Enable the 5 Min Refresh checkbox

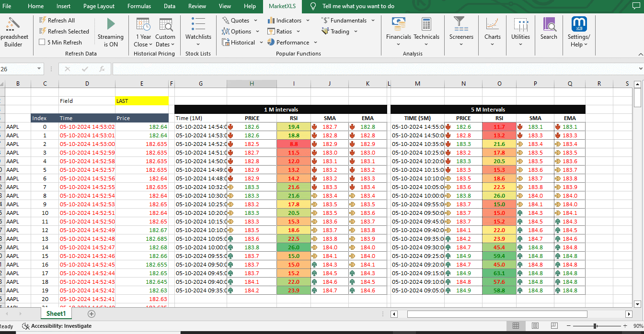click(x=42, y=42)
